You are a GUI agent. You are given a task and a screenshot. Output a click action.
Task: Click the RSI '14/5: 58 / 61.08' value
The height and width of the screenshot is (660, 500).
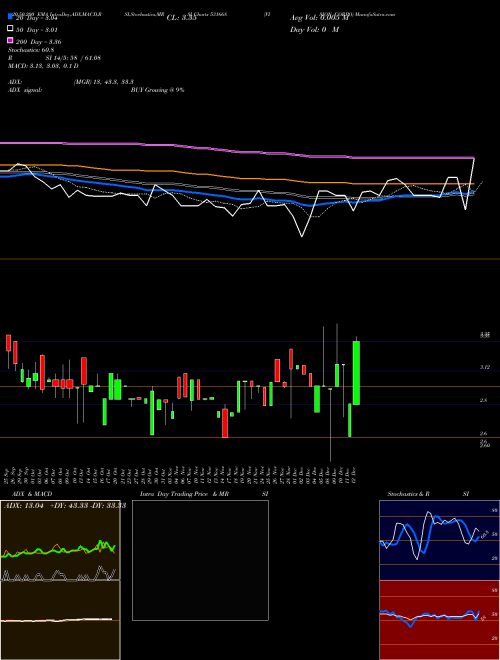click(79, 58)
